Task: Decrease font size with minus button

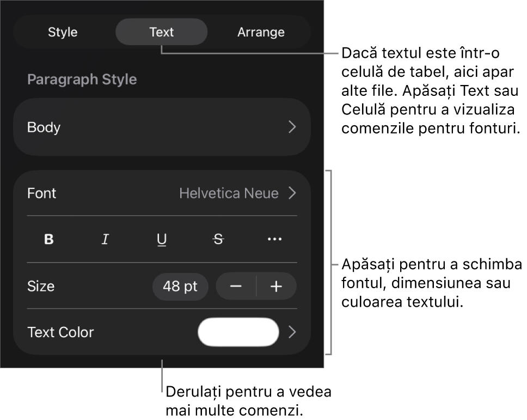Action: (236, 286)
